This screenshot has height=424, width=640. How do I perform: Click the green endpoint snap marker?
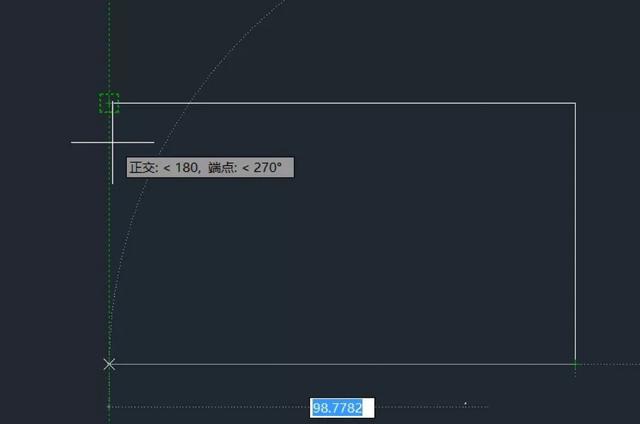[x=109, y=103]
